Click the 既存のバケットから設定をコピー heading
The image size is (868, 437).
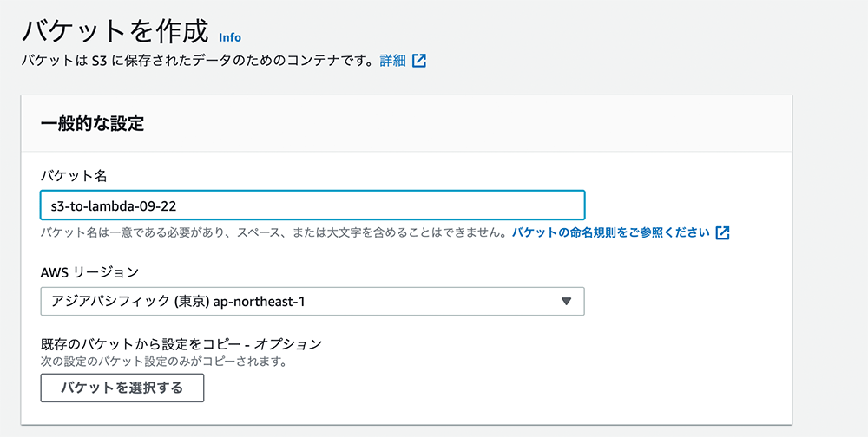(x=143, y=344)
